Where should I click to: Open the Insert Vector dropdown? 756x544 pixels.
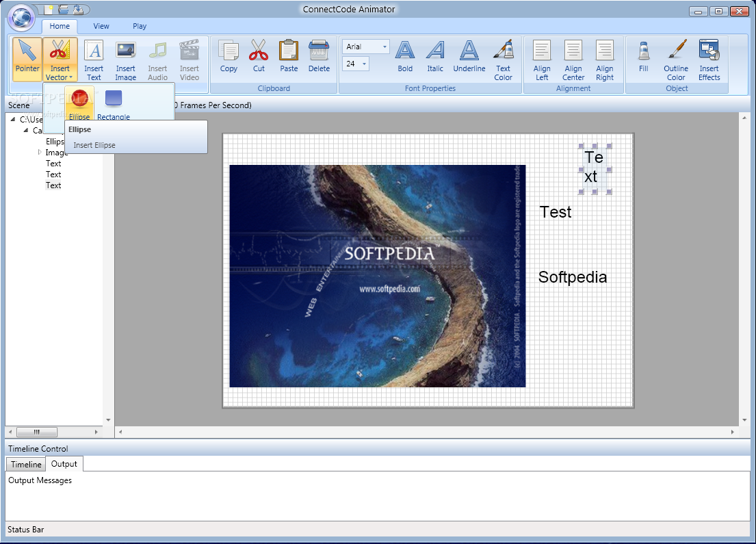point(60,60)
